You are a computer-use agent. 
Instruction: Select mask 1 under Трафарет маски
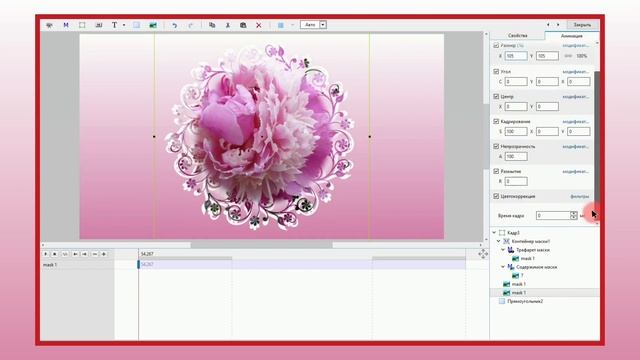523,258
